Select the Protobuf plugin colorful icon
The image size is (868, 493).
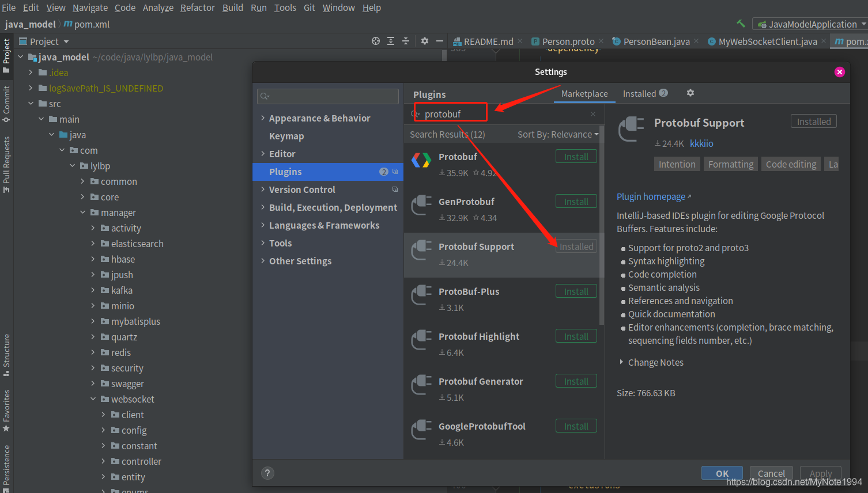(421, 160)
